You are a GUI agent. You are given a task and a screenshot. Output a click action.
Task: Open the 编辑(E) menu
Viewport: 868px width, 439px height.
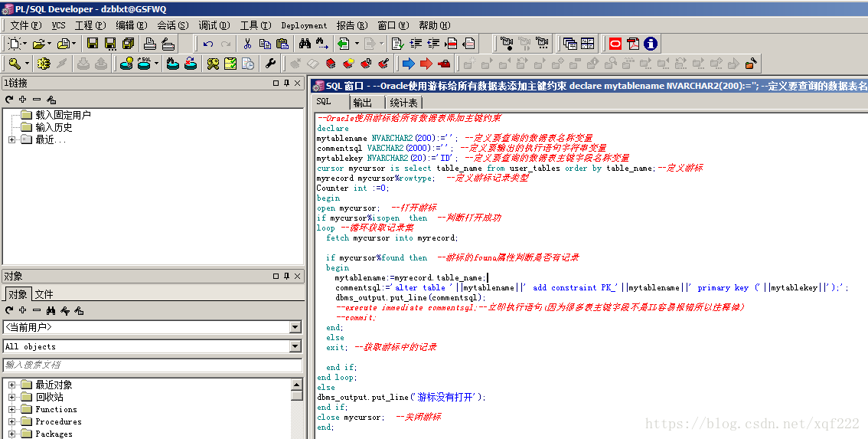click(132, 25)
